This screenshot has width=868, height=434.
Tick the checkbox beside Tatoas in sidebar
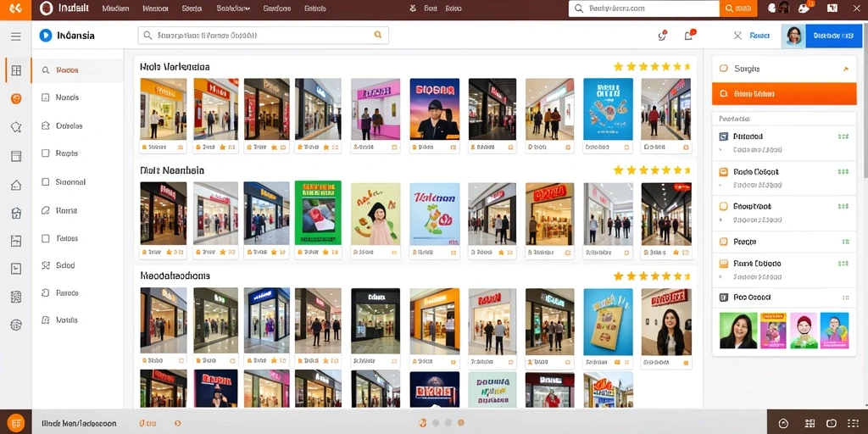pos(46,238)
